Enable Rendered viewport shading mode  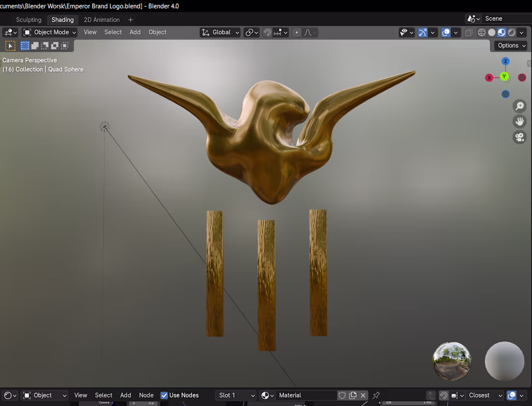(511, 32)
